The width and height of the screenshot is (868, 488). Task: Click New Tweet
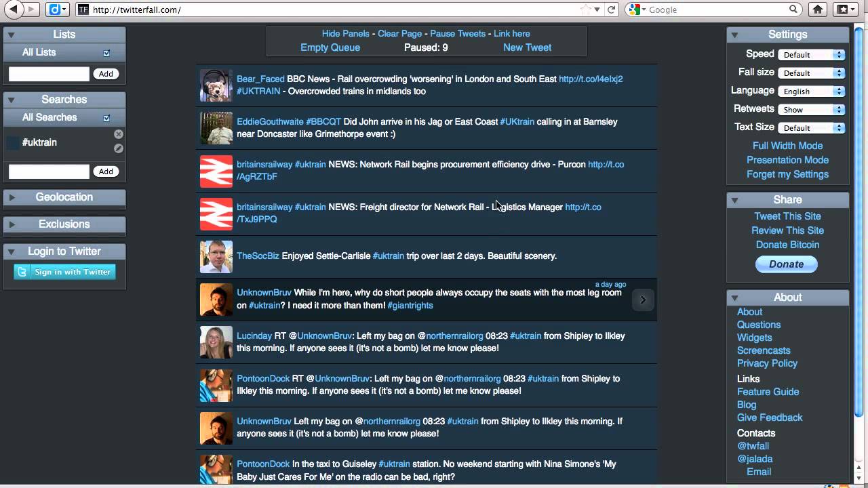(527, 47)
